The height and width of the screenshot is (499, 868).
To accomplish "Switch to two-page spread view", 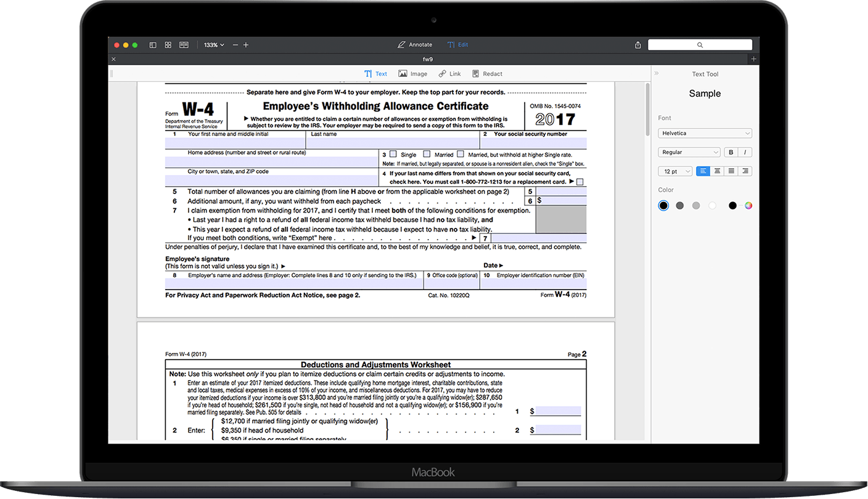I will pos(184,45).
